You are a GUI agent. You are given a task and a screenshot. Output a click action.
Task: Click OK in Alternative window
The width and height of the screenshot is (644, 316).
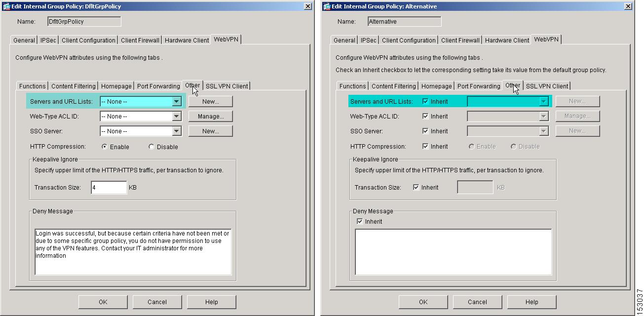pos(423,302)
